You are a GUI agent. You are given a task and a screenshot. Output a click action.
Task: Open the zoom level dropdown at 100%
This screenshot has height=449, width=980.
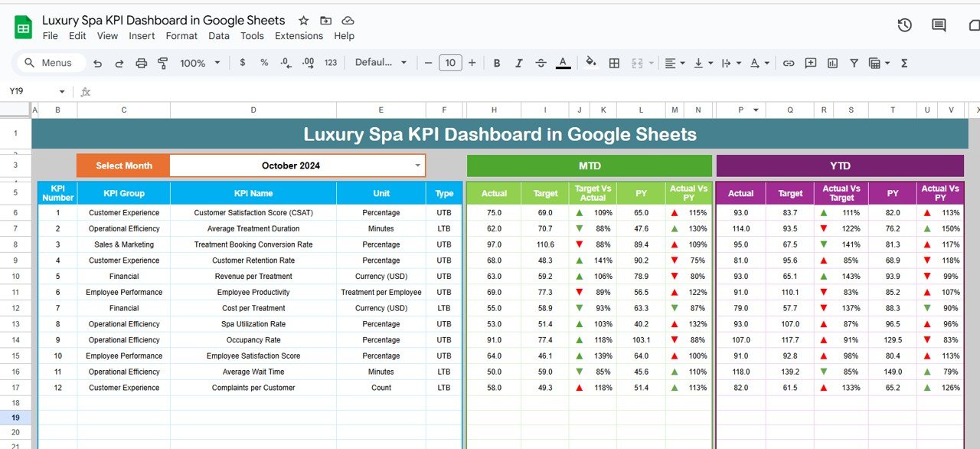click(x=200, y=63)
